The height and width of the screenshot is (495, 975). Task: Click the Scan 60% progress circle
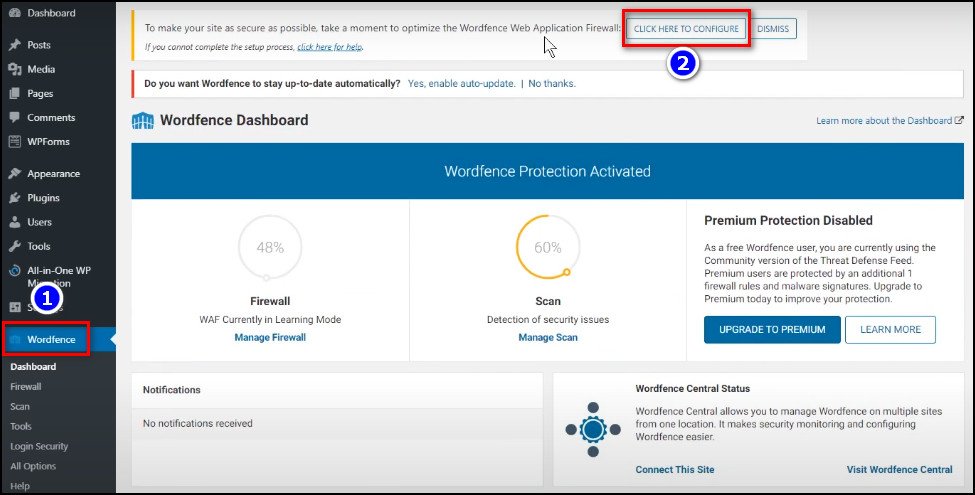(x=548, y=248)
